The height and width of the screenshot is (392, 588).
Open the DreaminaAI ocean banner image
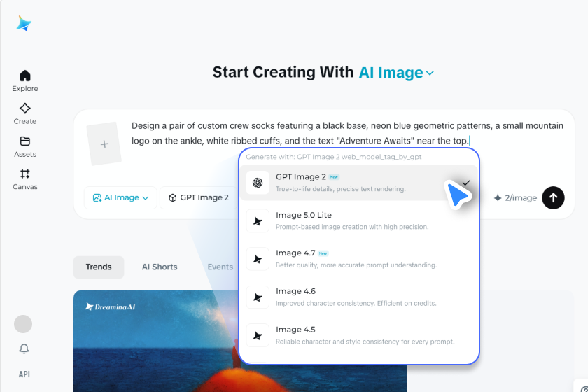point(240,341)
